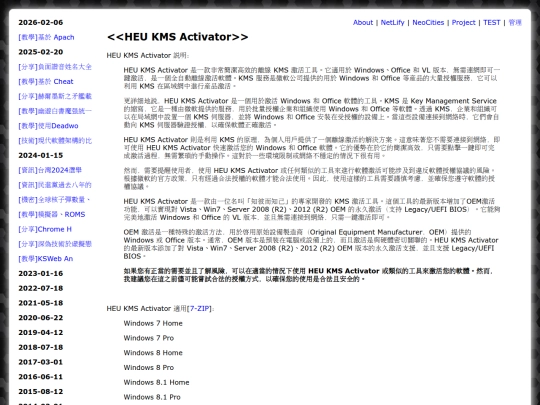Image resolution: width=540 pixels, height=405 pixels.
Task: Collapse the 2024-01-15 date group
Action: (x=41, y=155)
